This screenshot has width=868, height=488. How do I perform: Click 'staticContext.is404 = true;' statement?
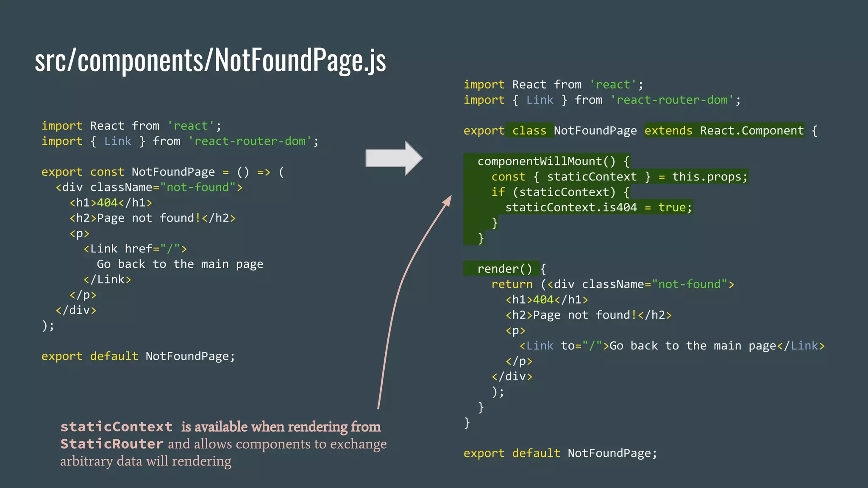point(598,207)
